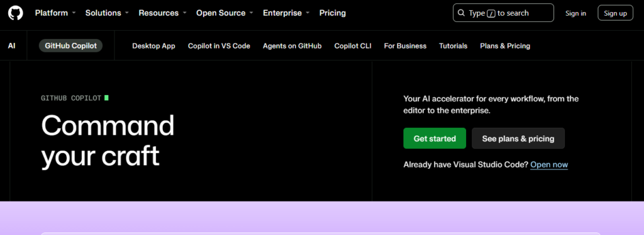Expand the Solutions menu chevron

127,13
